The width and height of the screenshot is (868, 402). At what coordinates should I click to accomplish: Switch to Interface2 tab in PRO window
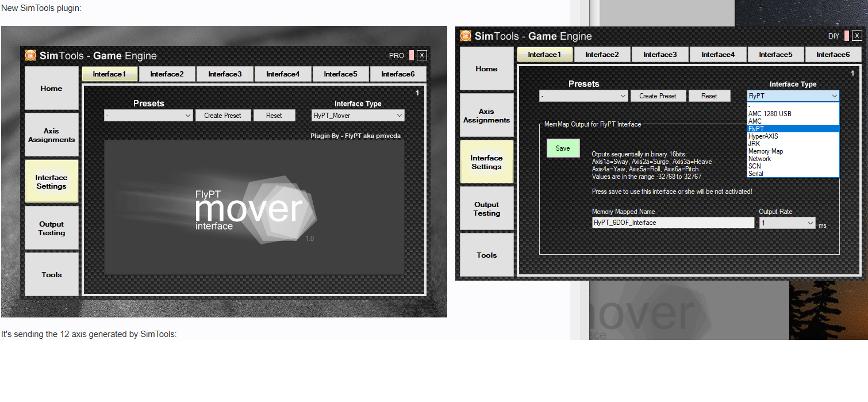pyautogui.click(x=167, y=74)
